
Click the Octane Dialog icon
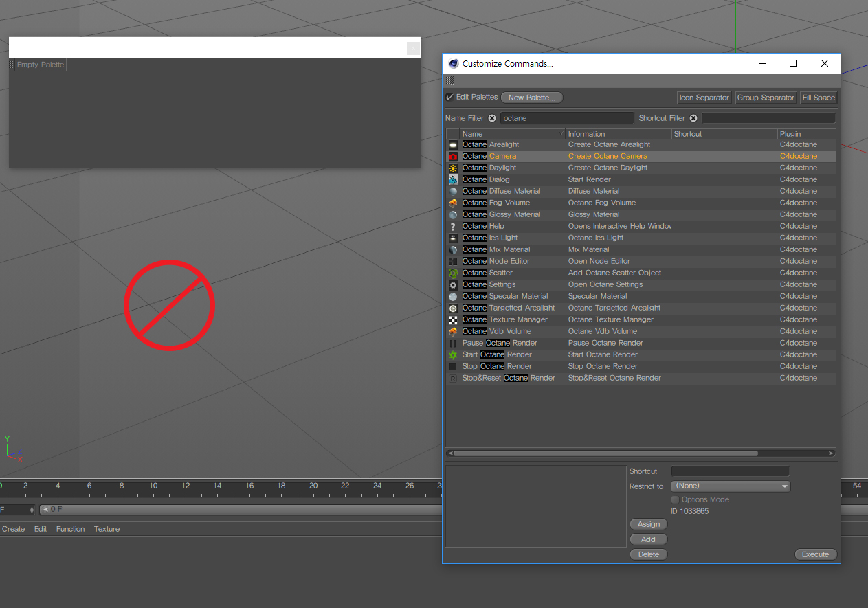[x=453, y=180]
